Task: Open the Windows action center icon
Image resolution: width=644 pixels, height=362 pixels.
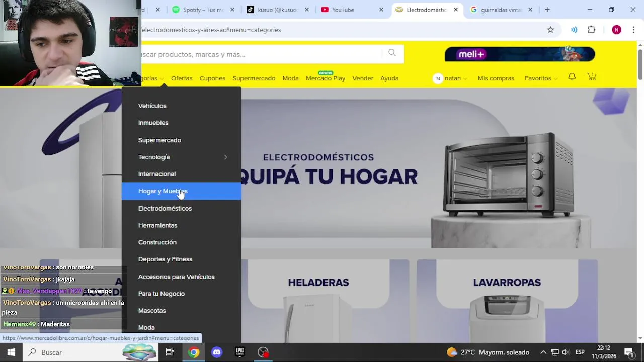Action: tap(629, 352)
